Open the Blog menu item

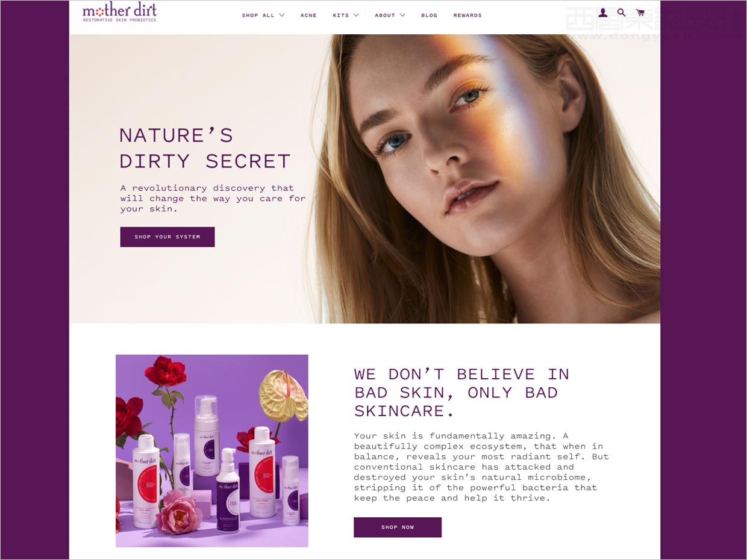(x=430, y=15)
